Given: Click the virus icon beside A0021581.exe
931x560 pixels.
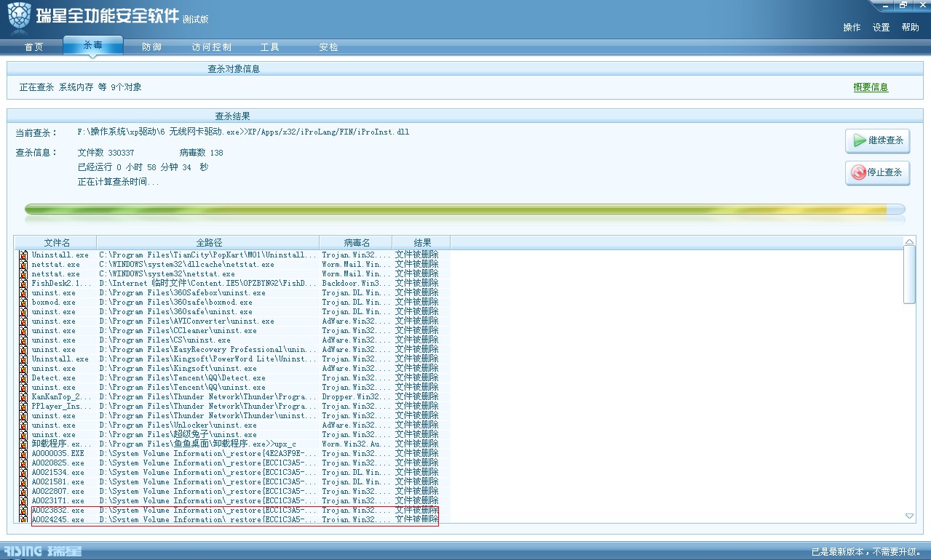Looking at the screenshot, I should point(23,482).
